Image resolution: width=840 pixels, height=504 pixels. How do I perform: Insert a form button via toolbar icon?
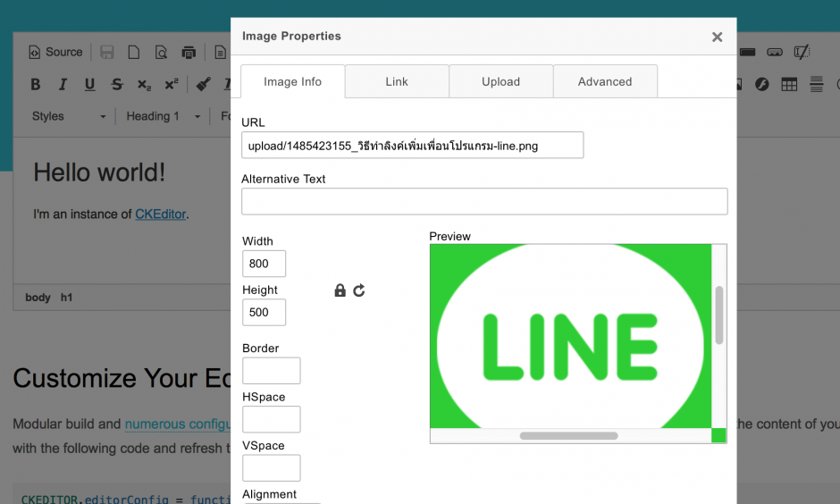coord(747,52)
